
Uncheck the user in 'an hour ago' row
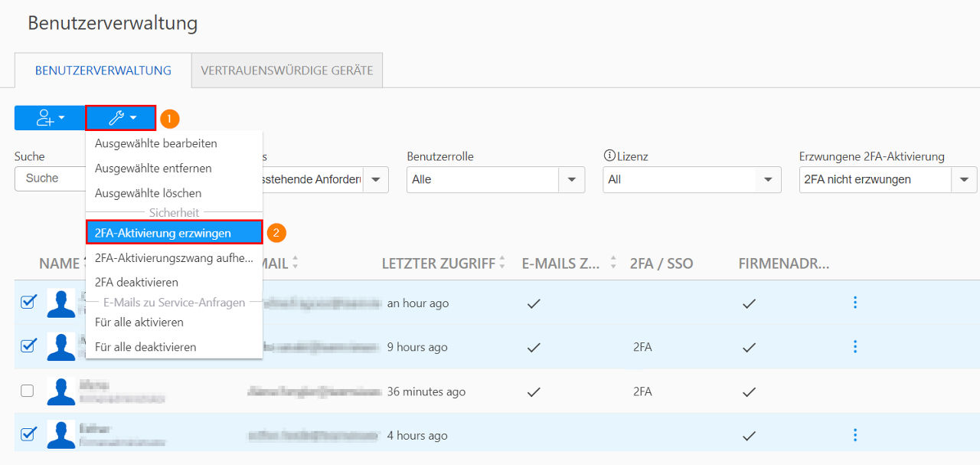click(28, 302)
